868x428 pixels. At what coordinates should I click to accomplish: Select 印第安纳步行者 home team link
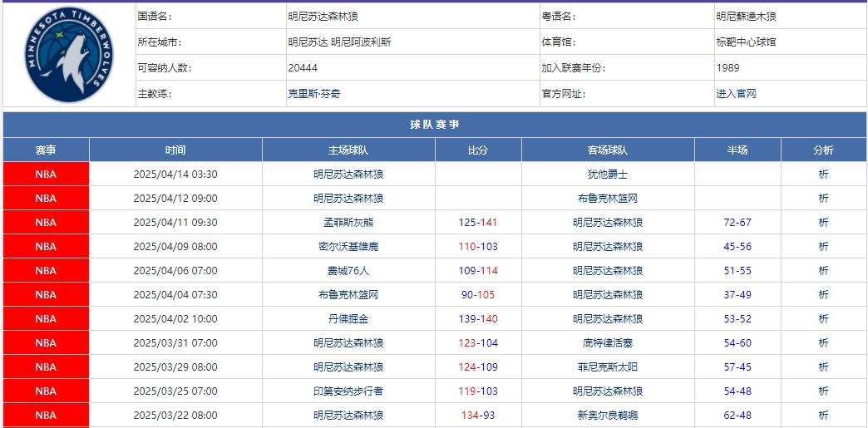348,391
